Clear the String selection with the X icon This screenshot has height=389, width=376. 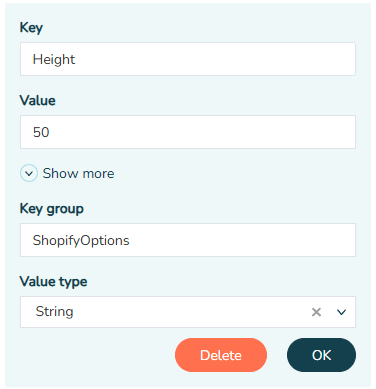316,312
